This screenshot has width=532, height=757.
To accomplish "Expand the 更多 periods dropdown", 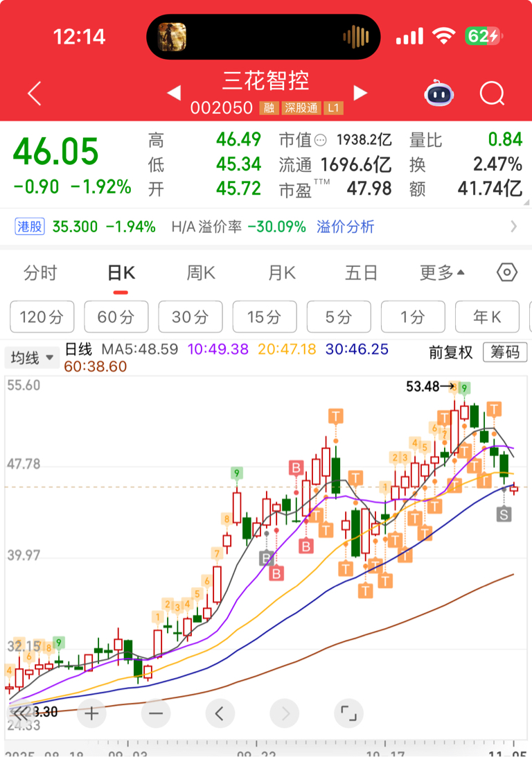I will point(442,272).
